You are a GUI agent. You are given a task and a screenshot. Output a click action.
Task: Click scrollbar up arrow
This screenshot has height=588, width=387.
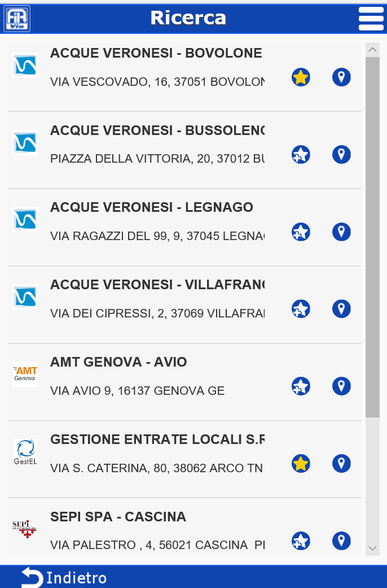372,50
